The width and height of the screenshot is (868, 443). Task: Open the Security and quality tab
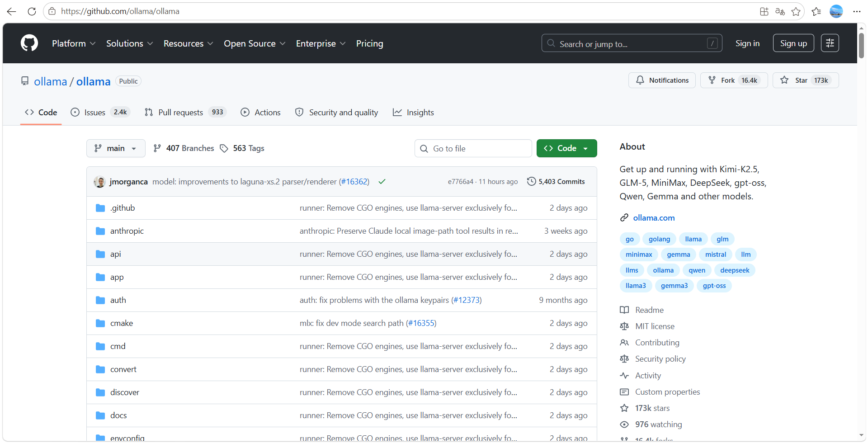click(337, 112)
